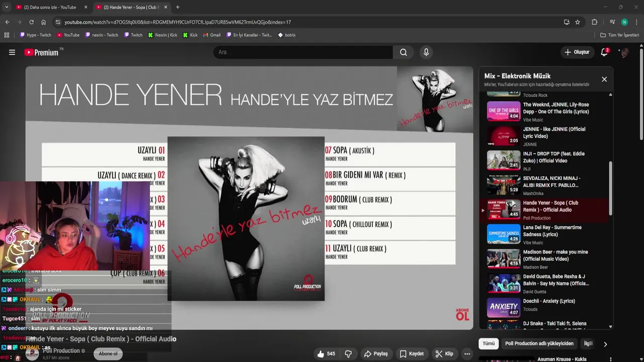Open the Chrome profile N avatar

point(624,22)
